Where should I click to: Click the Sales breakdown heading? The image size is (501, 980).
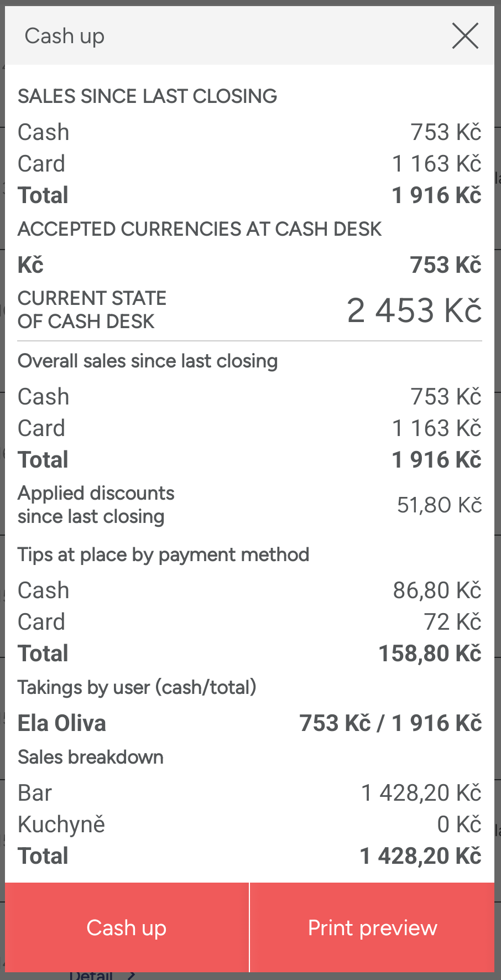pos(91,757)
